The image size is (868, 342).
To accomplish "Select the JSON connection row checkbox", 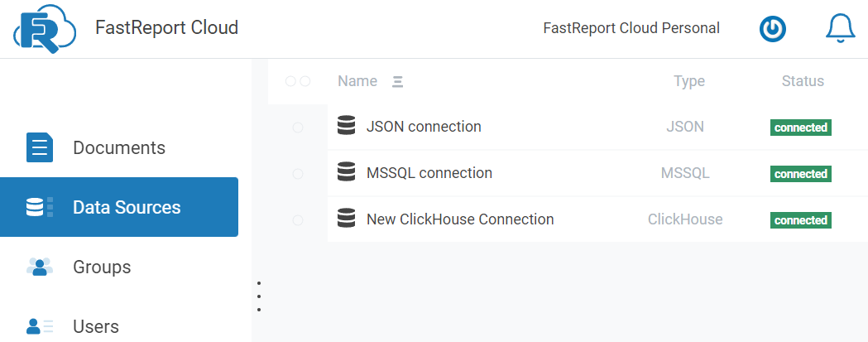I will pyautogui.click(x=298, y=127).
